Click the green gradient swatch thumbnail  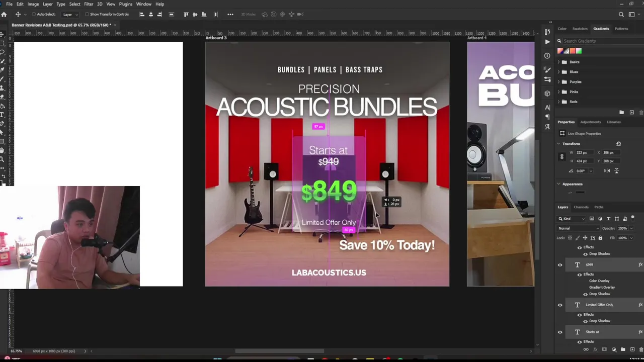point(579,51)
